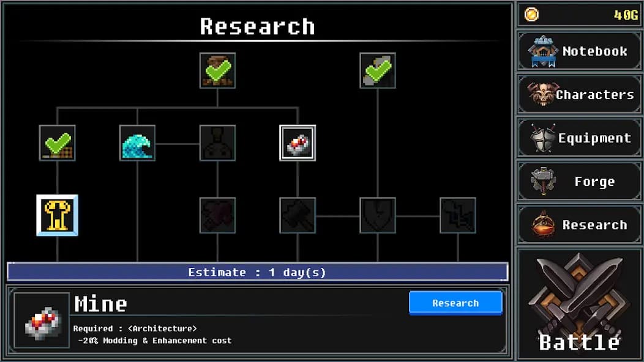Image resolution: width=644 pixels, height=362 pixels.
Task: Select the wave research node
Action: point(137,143)
